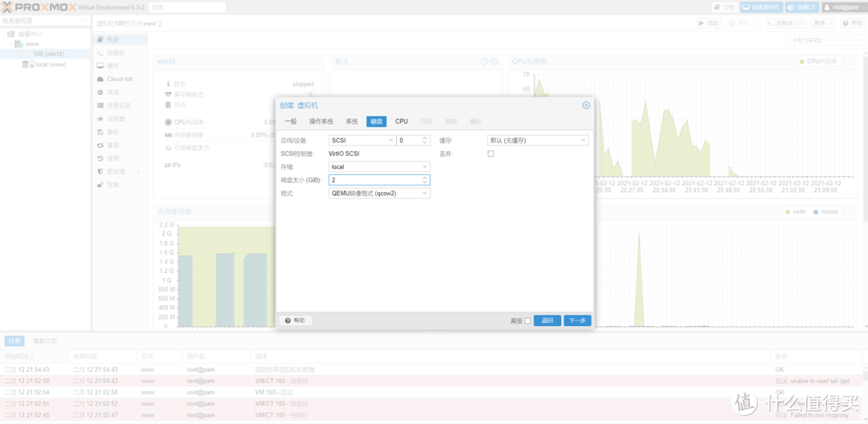Switch to the General (一般) tab
The height and width of the screenshot is (424, 868).
point(290,121)
